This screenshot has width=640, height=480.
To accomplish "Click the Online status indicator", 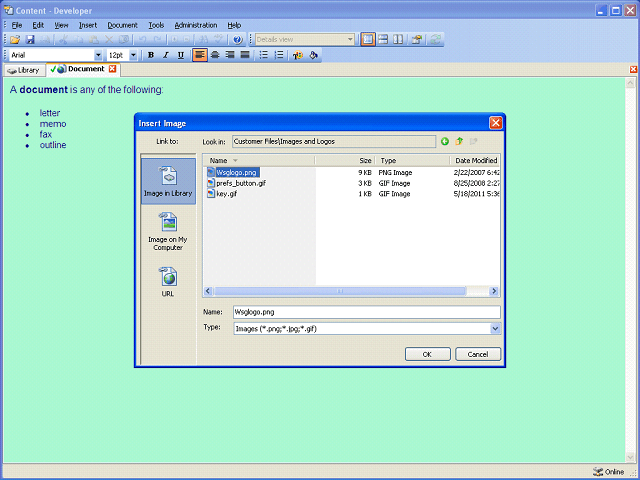I will [x=609, y=472].
